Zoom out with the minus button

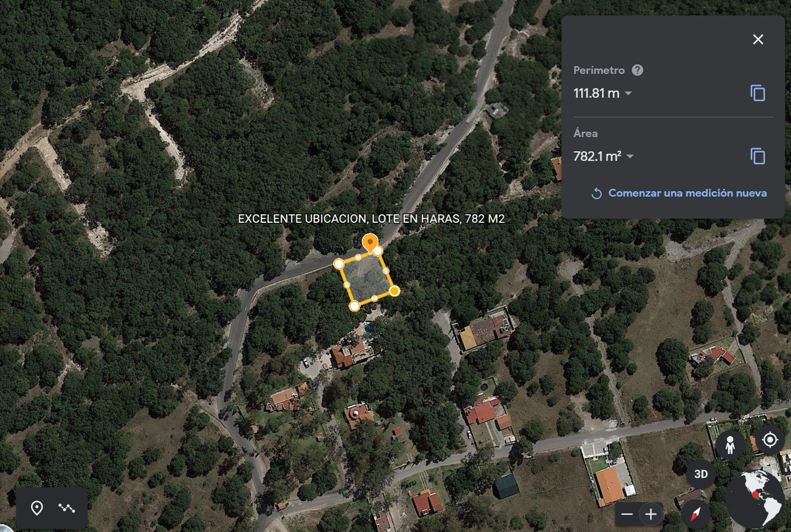click(627, 514)
